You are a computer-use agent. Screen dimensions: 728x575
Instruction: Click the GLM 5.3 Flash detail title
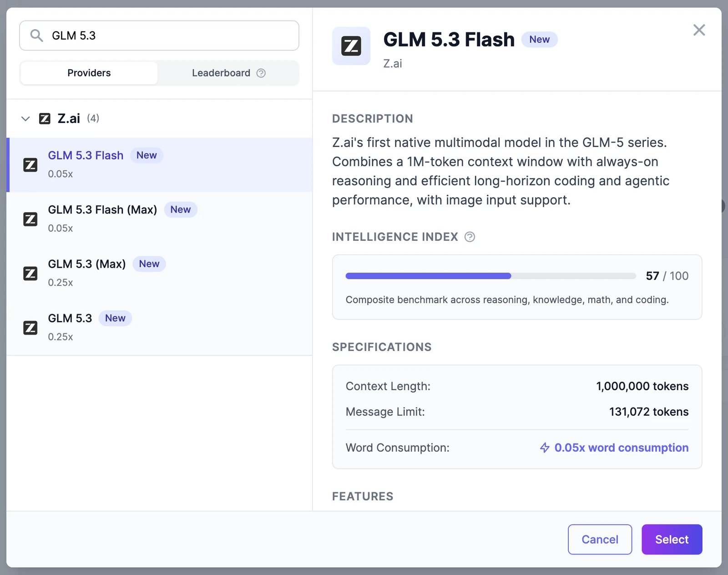click(449, 40)
